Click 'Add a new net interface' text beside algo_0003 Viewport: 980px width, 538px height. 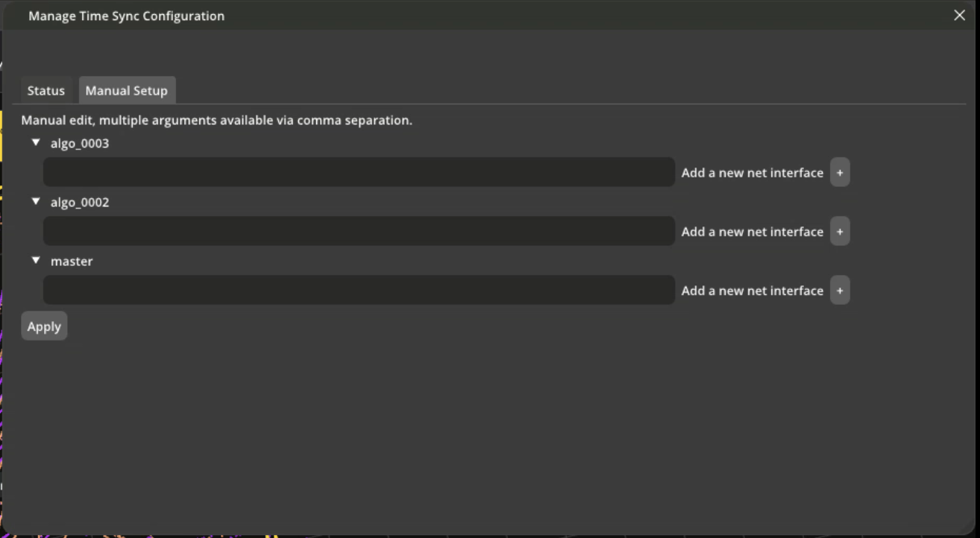pyautogui.click(x=753, y=172)
